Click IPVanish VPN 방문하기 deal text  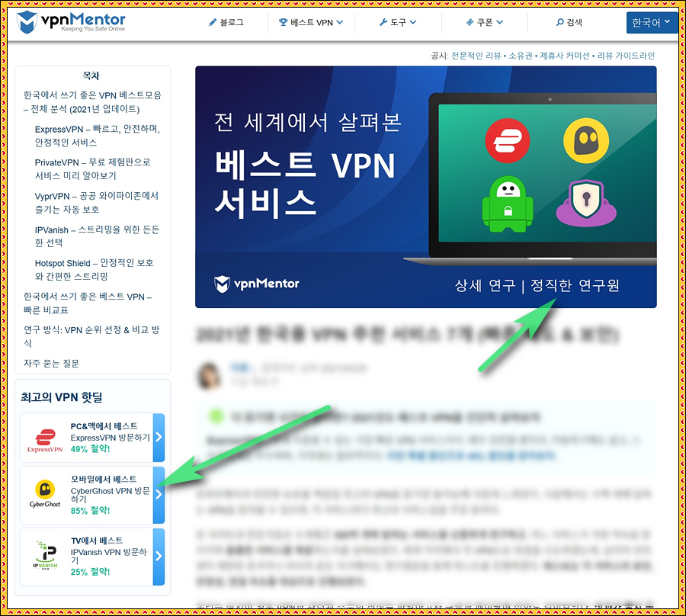pyautogui.click(x=108, y=556)
